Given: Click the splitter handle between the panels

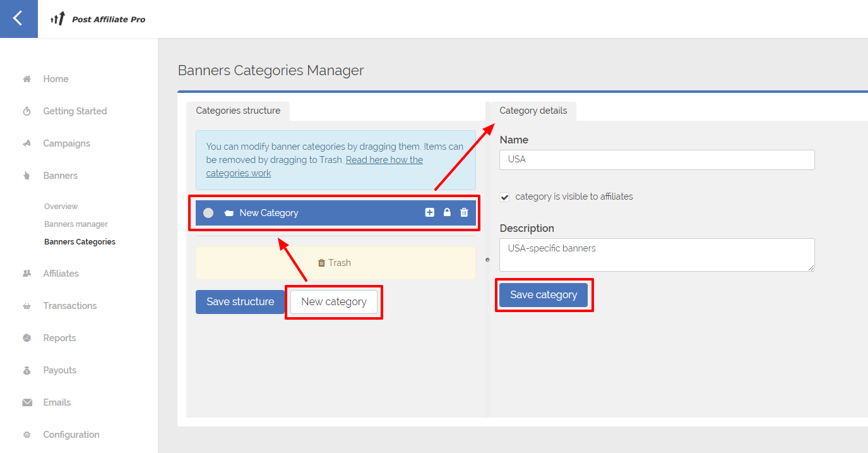Looking at the screenshot, I should pyautogui.click(x=487, y=260).
